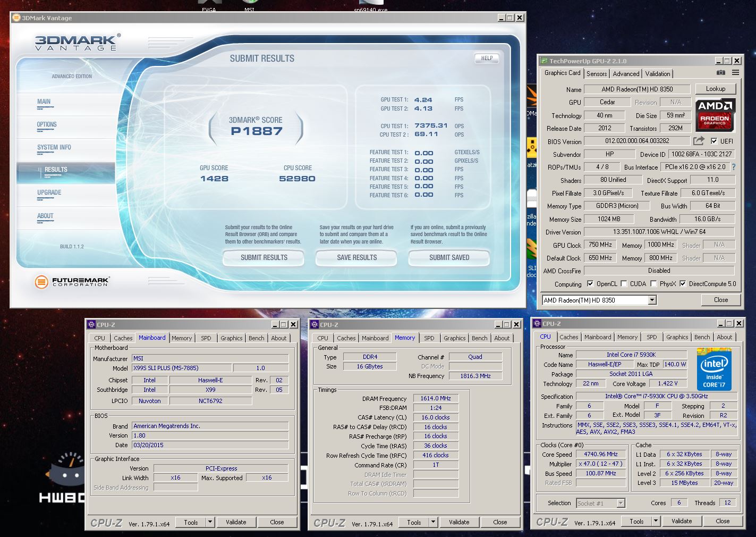Screen dimensions: 756x537
Task: Take a GPU-Z screenshot with camera icon
Action: [x=720, y=73]
